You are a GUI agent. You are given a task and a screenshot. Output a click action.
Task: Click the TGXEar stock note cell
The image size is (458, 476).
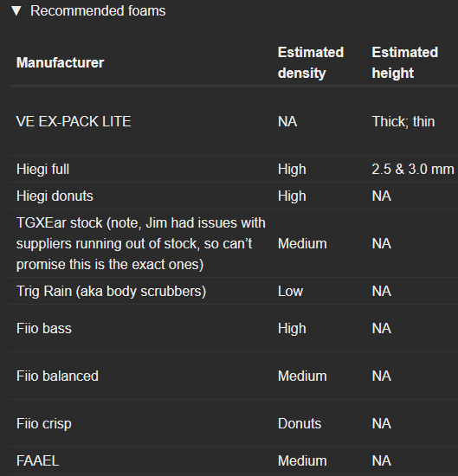click(x=141, y=244)
